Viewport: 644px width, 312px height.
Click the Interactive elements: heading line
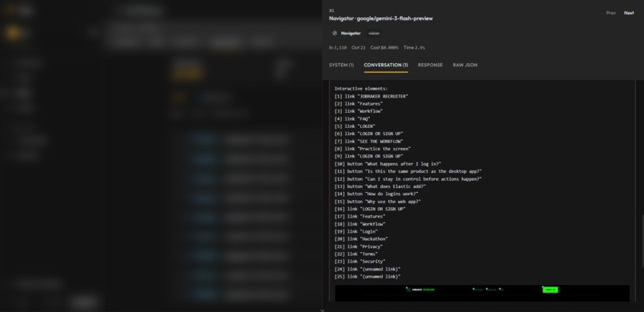[x=361, y=89]
